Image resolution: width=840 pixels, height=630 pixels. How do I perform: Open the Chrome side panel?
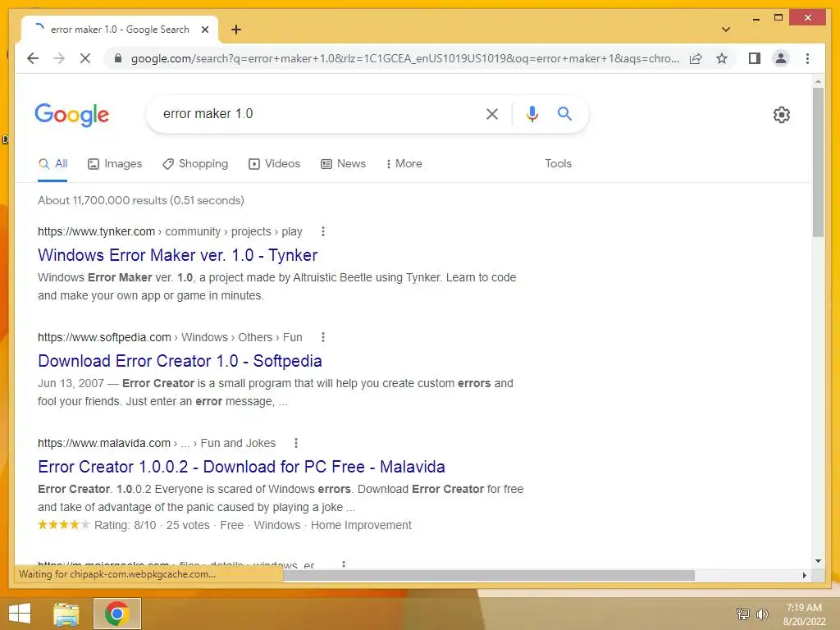755,58
